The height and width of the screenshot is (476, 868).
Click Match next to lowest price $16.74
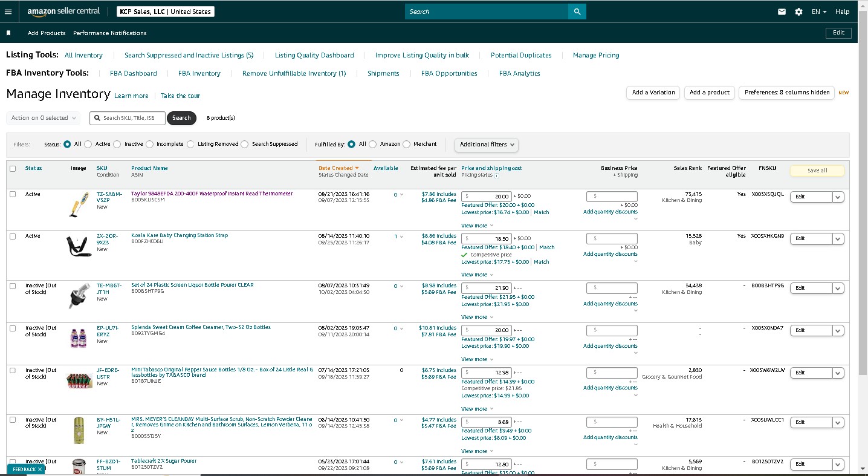(x=542, y=212)
